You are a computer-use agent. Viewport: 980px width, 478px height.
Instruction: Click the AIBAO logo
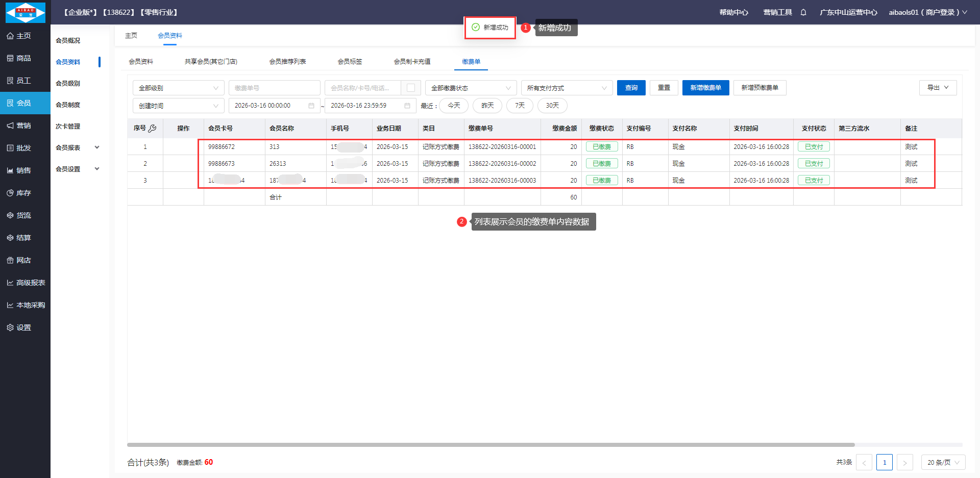point(25,12)
